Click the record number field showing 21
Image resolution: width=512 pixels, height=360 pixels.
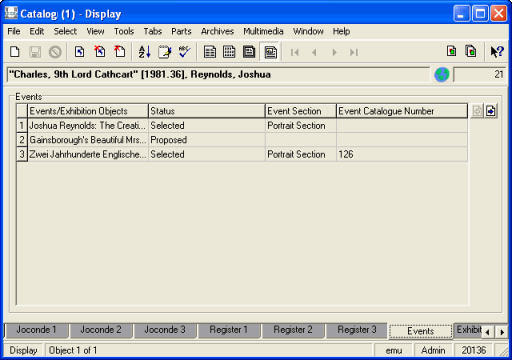[479, 74]
